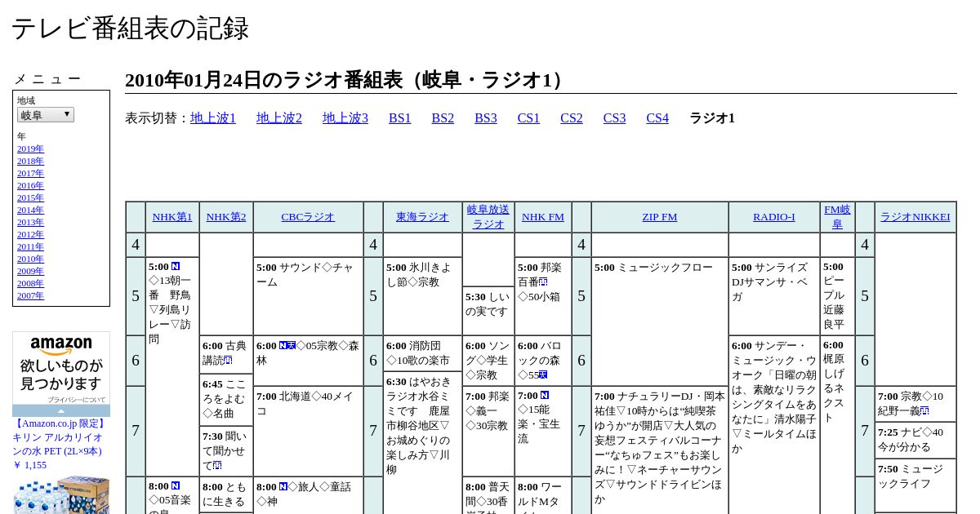Viewport: 980px width, 514px height.
Task: Open the ZIP FM station link
Action: [660, 217]
